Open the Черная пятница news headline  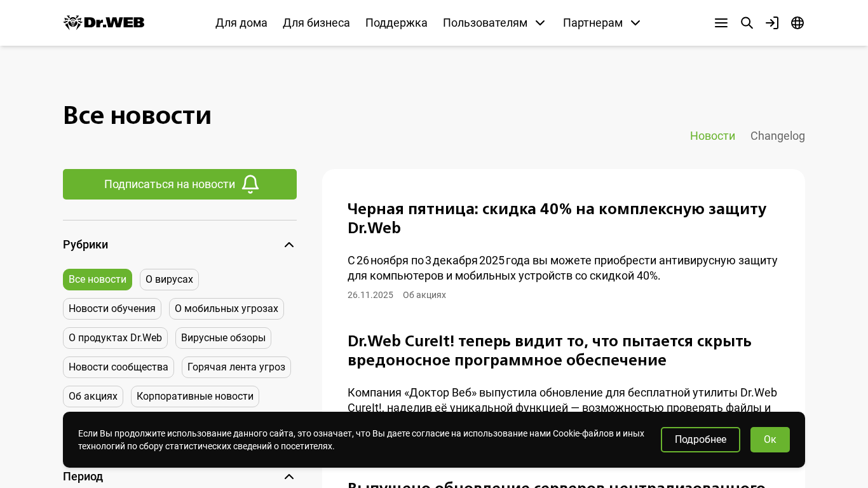557,218
